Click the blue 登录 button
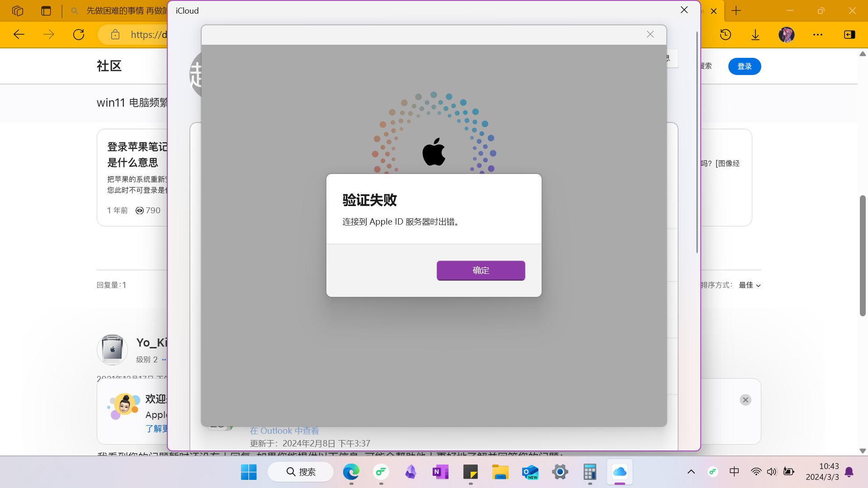This screenshot has height=488, width=868. click(x=744, y=66)
